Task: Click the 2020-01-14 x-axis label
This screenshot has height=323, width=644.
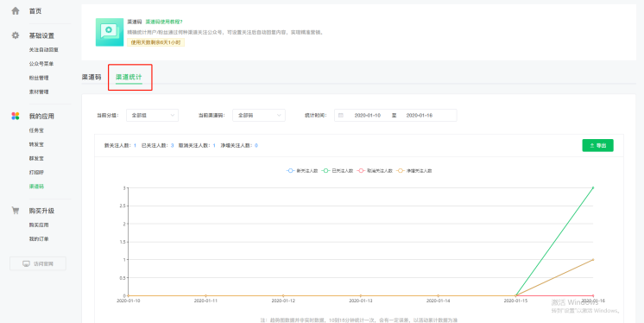Action: tap(438, 301)
